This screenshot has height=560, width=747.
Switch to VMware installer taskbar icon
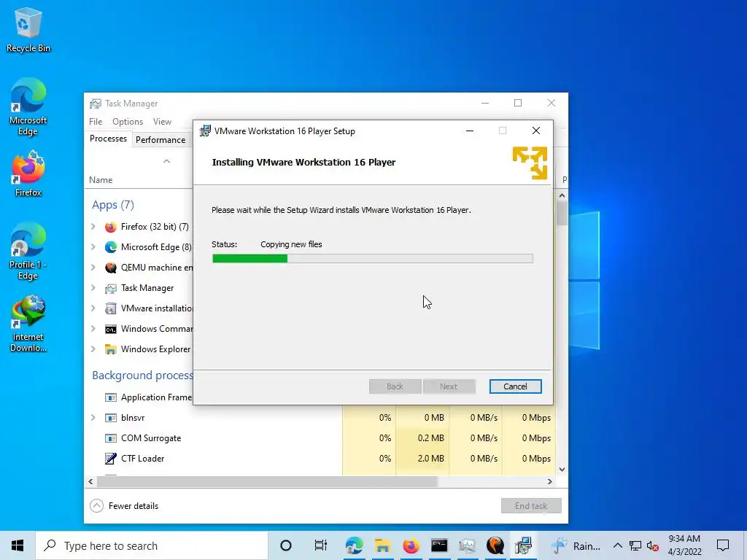pos(523,545)
